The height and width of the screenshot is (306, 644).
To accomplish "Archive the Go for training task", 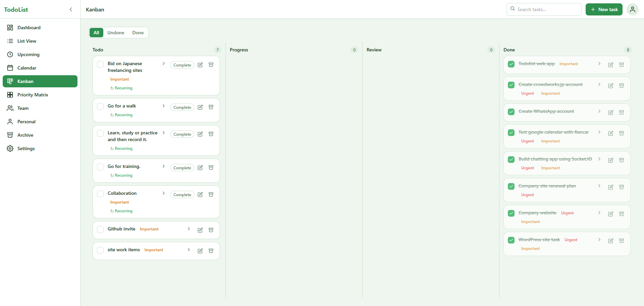I will click(x=211, y=168).
